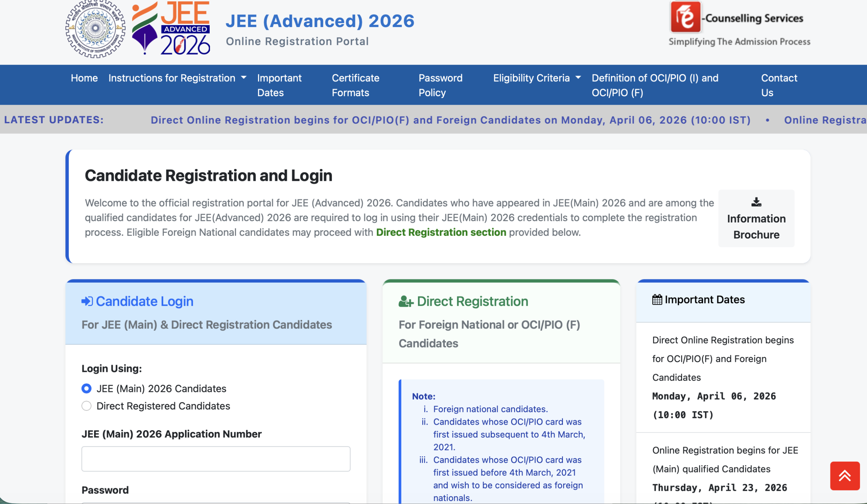
Task: Click the IIT Roorkee institute seal logo
Action: click(95, 29)
